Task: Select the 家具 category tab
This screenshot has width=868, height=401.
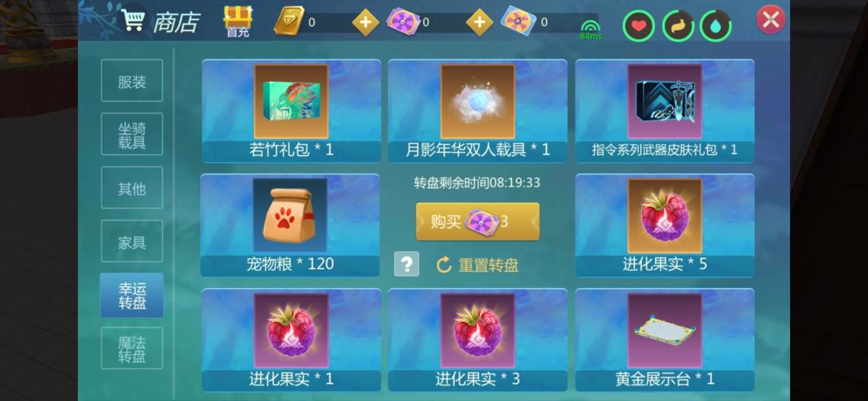Action: [132, 241]
